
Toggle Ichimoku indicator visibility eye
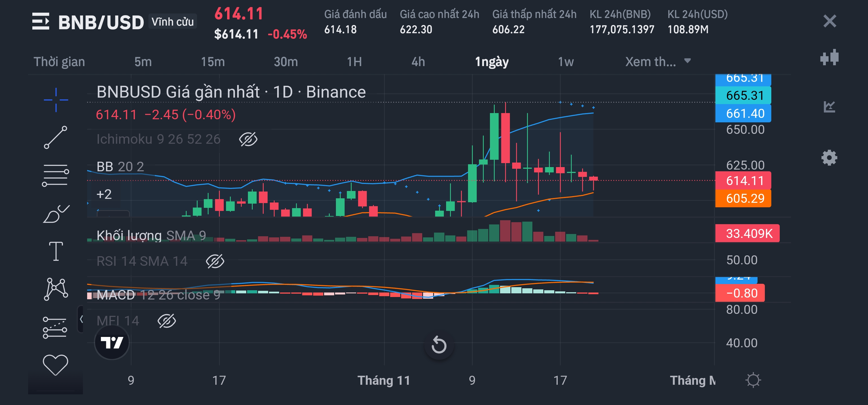(x=248, y=139)
